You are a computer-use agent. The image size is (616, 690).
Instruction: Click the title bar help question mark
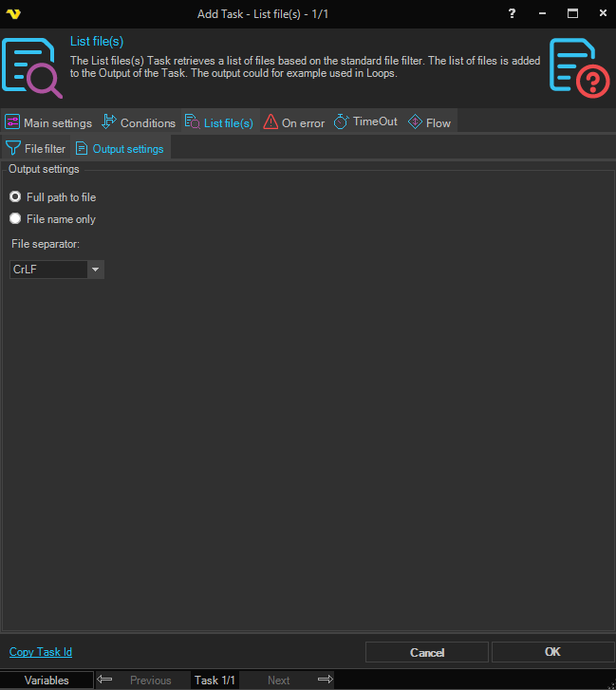click(x=513, y=13)
